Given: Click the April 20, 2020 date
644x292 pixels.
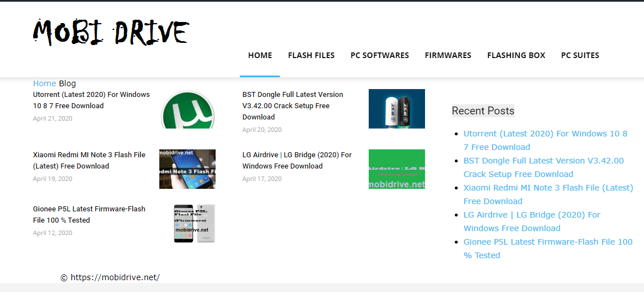Looking at the screenshot, I should point(262,130).
